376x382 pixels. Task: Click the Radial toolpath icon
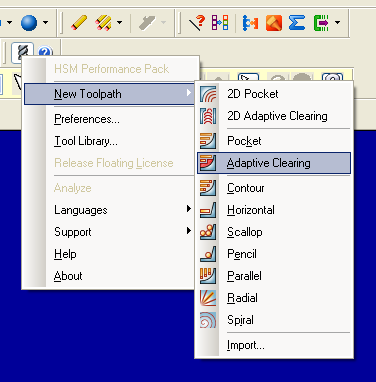(208, 298)
